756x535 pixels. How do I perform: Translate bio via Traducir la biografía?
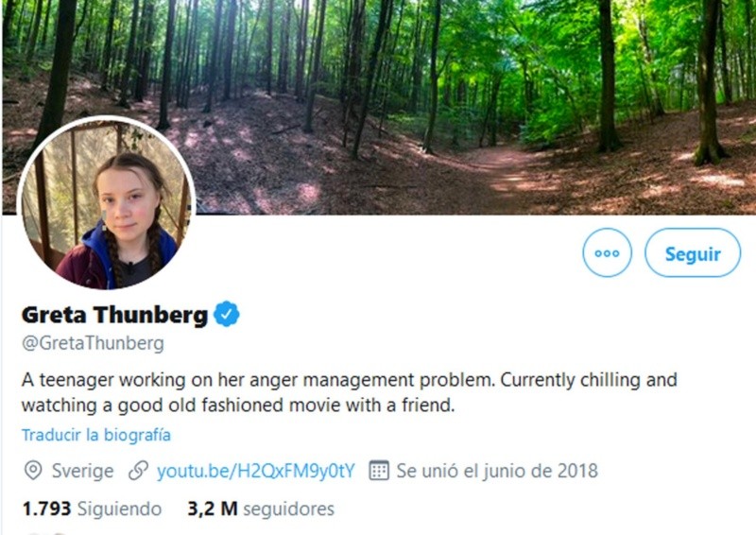tap(96, 436)
